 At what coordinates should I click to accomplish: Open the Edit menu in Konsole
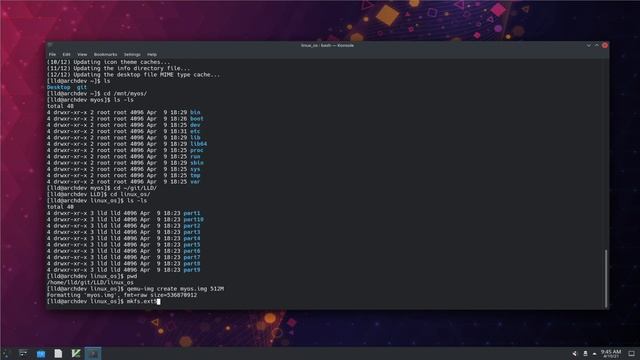coord(67,54)
